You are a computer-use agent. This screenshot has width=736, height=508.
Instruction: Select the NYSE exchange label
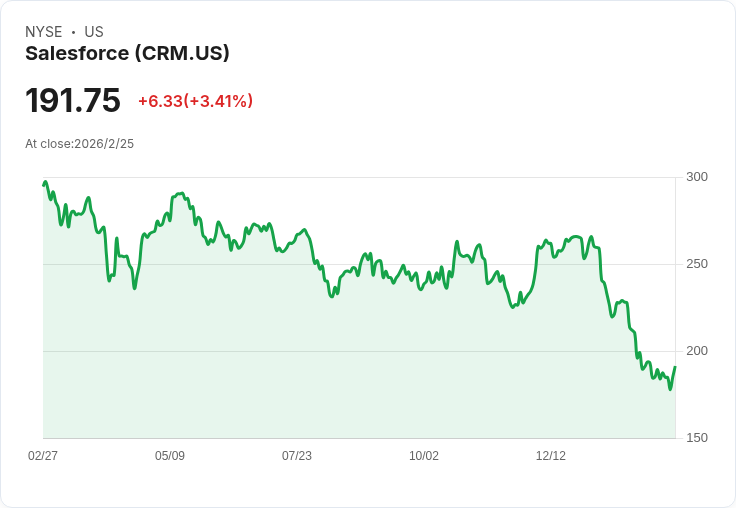point(44,32)
